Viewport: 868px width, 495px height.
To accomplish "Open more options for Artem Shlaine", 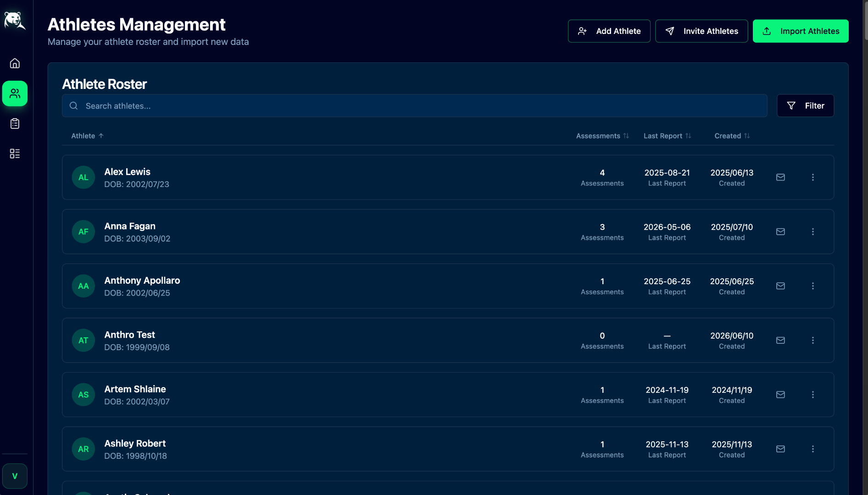I will [812, 395].
